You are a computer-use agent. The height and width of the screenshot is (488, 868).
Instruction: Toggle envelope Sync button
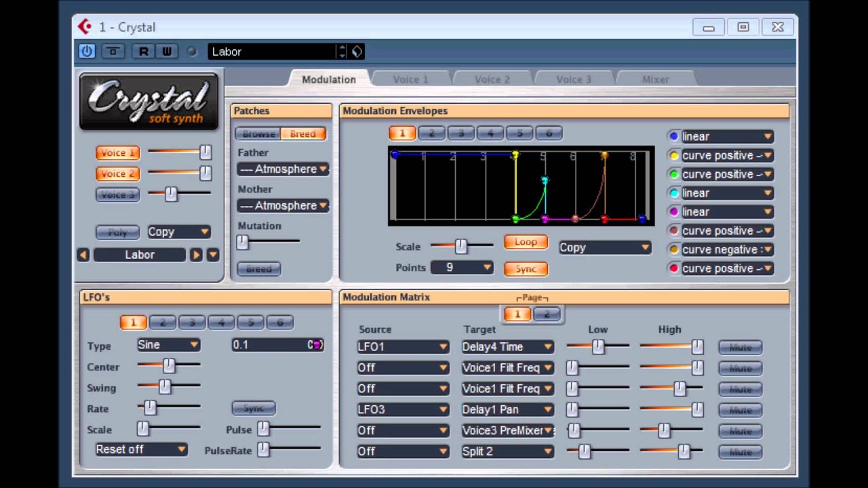(x=526, y=269)
